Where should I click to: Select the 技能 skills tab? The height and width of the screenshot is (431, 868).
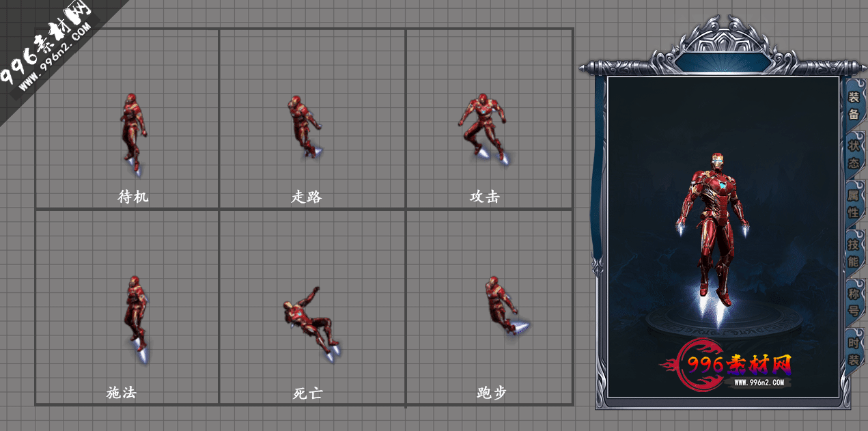pos(854,253)
